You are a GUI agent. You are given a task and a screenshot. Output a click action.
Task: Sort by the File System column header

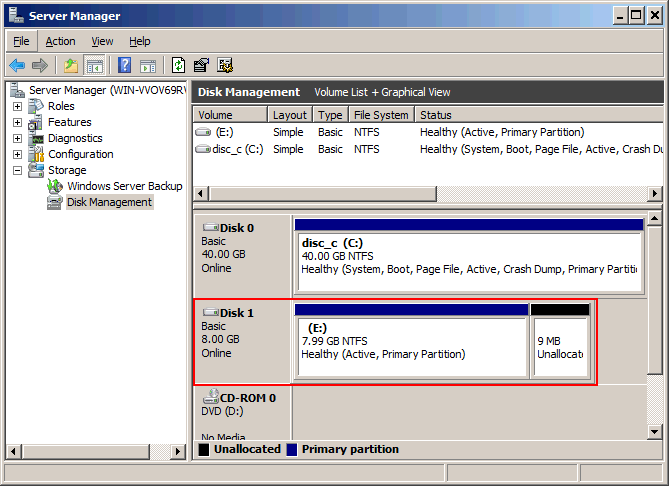pyautogui.click(x=381, y=115)
